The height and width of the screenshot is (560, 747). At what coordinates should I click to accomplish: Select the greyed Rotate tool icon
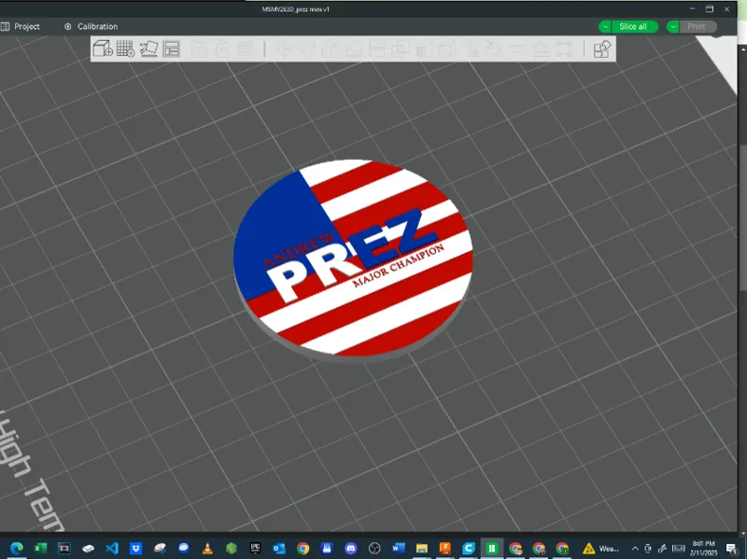[x=307, y=49]
